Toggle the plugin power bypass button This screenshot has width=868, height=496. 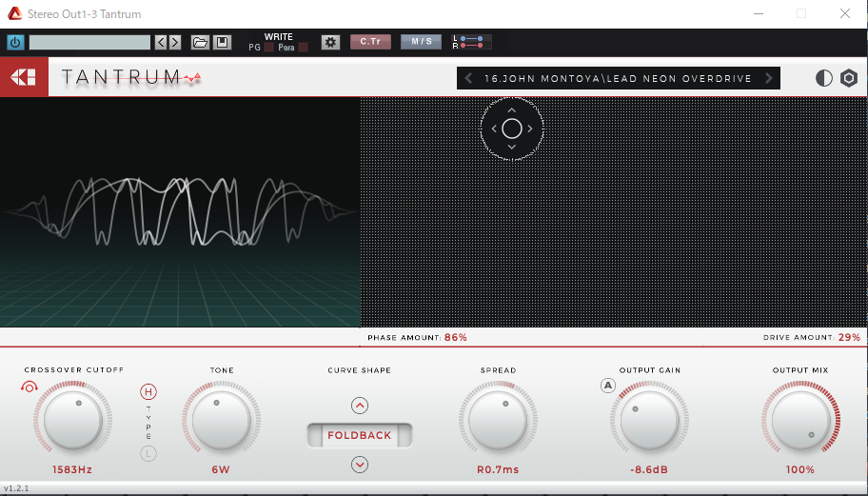(x=15, y=42)
